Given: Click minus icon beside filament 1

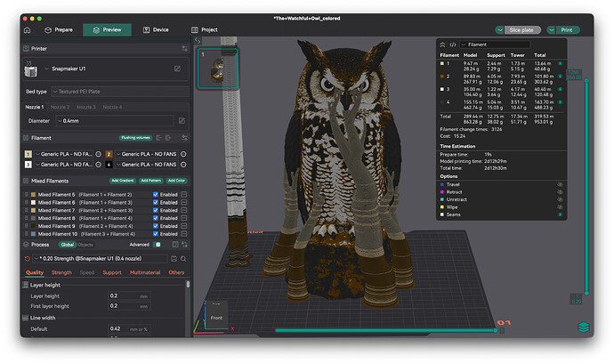Looking at the screenshot, I should (98, 154).
